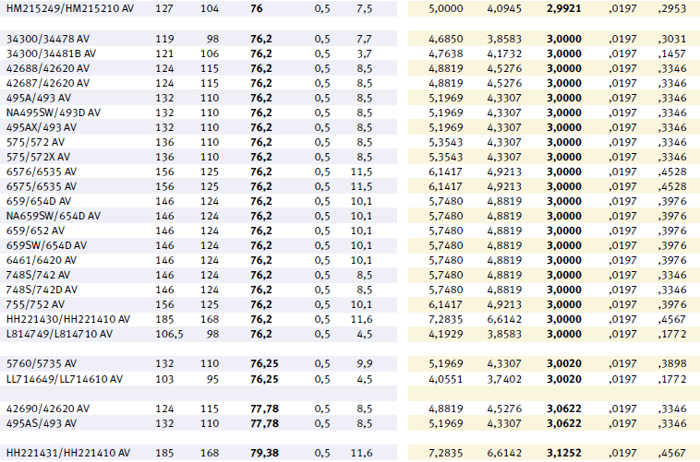Select part 42687/42620 AV
The image size is (700, 462).
tap(48, 83)
